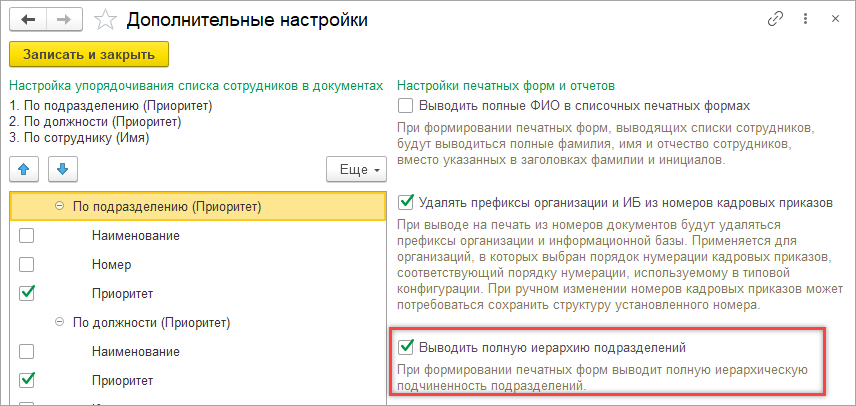Uncheck Выводить полную иерархию подразделений

click(406, 347)
